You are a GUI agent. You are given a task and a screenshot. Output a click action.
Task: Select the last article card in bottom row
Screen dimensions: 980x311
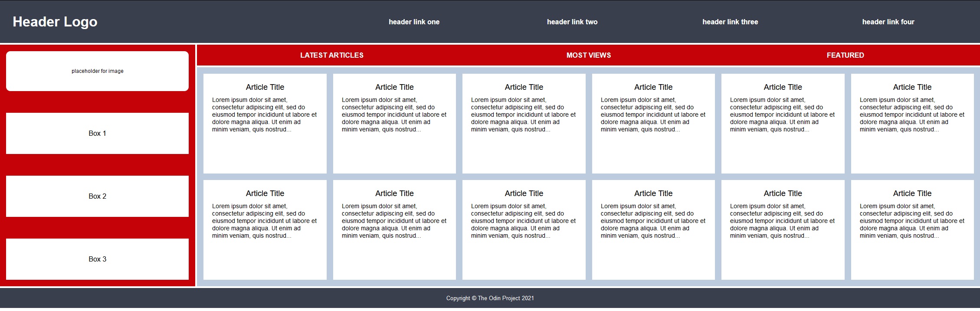click(x=912, y=230)
